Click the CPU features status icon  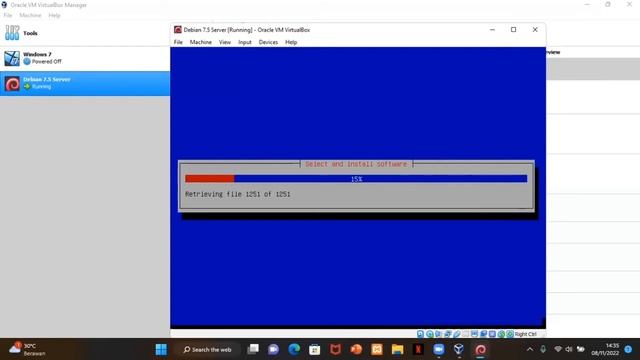[492, 334]
